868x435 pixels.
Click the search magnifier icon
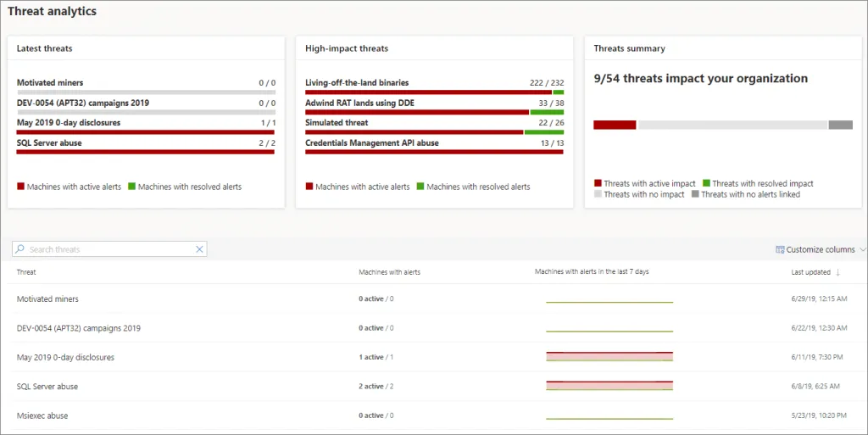coord(20,249)
